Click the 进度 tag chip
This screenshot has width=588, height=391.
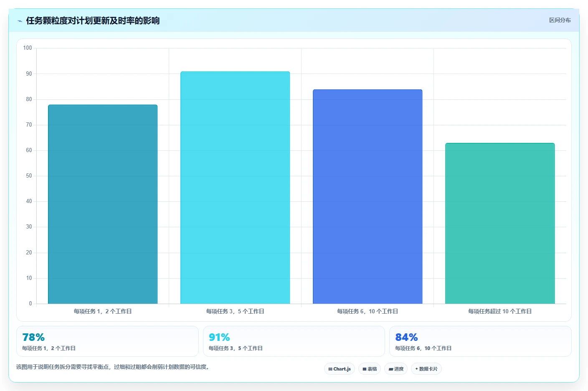coord(396,369)
